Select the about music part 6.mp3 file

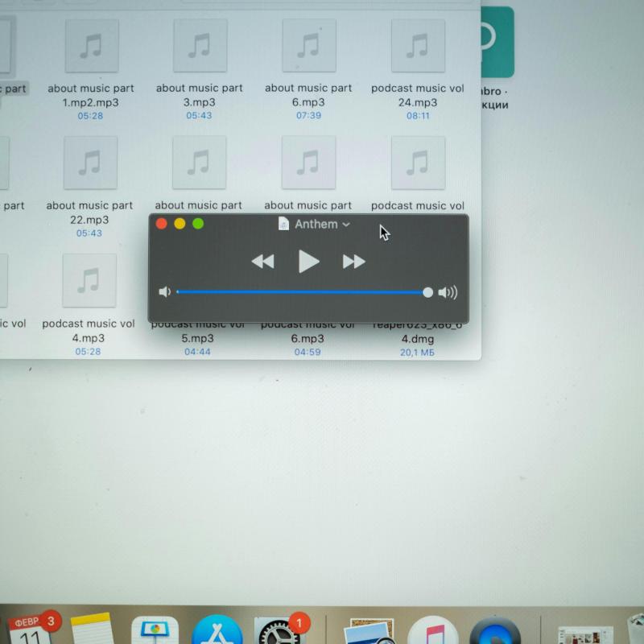click(308, 47)
